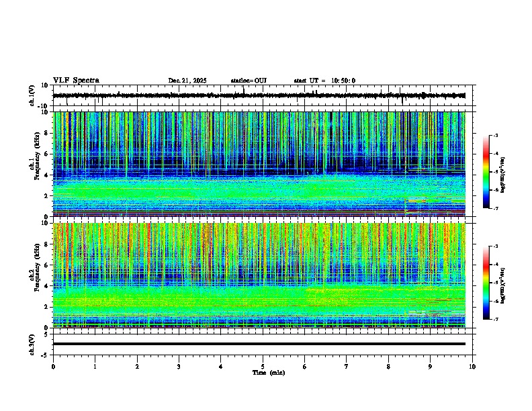
Task: Click the thick black ch.3 trace line
Action: (259, 344)
